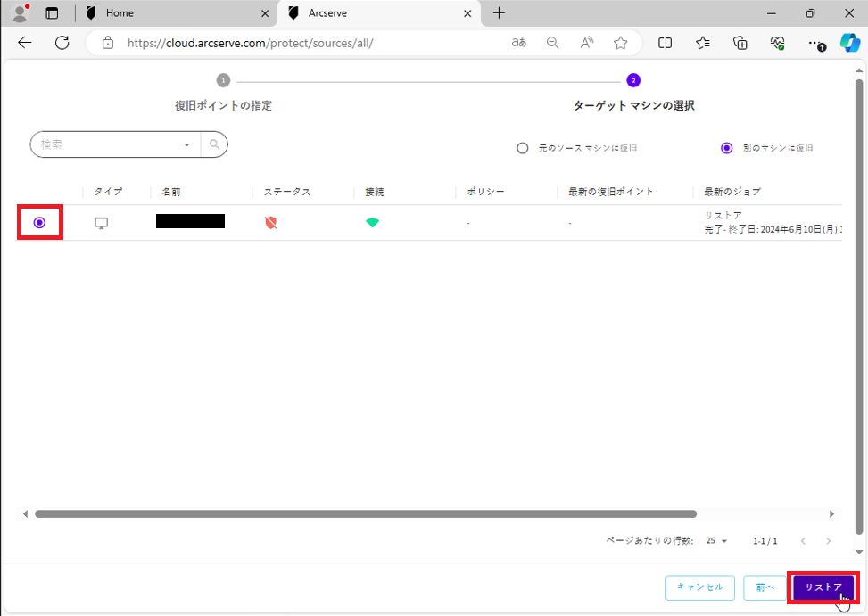Open browser essentials heart icon
Viewport: 868px width, 616px height.
[x=777, y=43]
